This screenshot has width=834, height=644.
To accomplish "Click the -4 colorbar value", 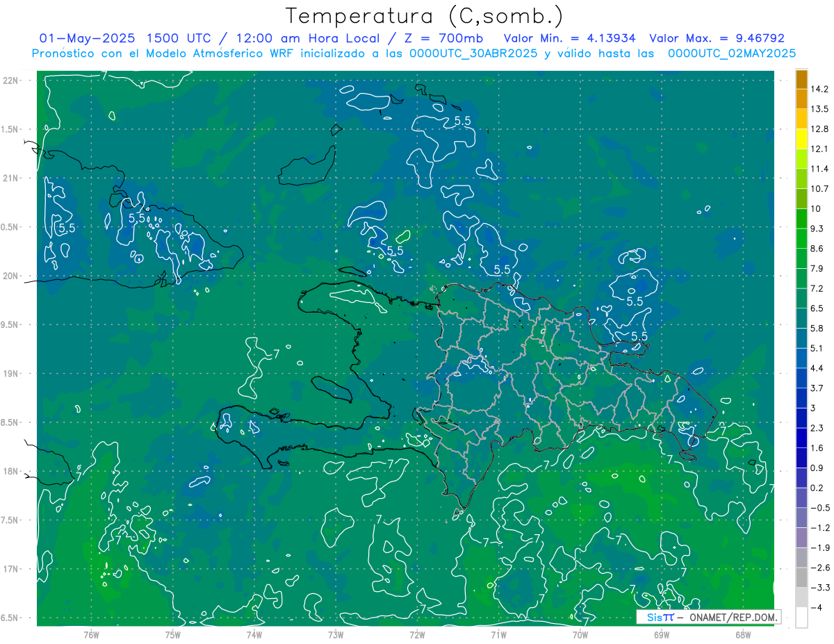I will click(817, 607).
